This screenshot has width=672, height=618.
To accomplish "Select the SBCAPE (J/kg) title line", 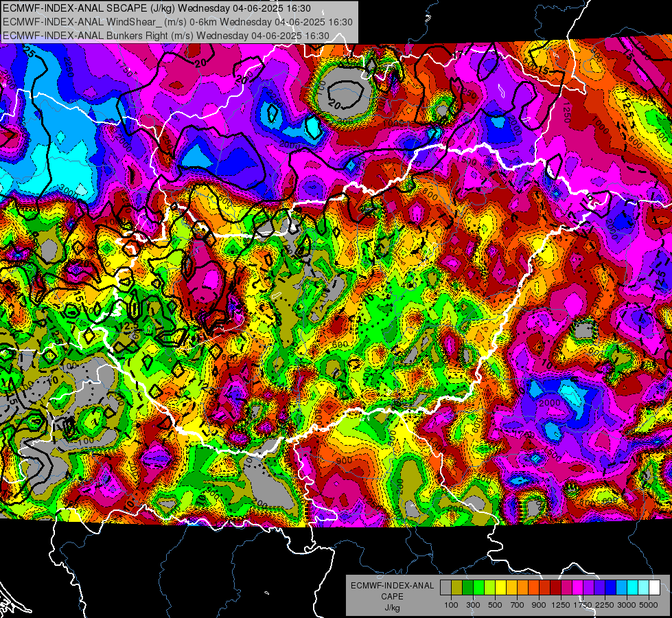I will coord(157,8).
